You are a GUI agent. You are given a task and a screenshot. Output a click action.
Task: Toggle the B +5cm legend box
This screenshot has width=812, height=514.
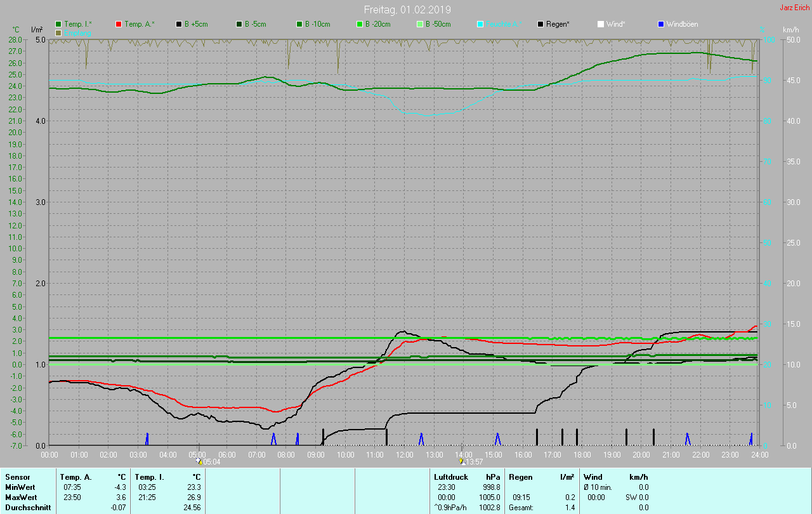pyautogui.click(x=180, y=24)
